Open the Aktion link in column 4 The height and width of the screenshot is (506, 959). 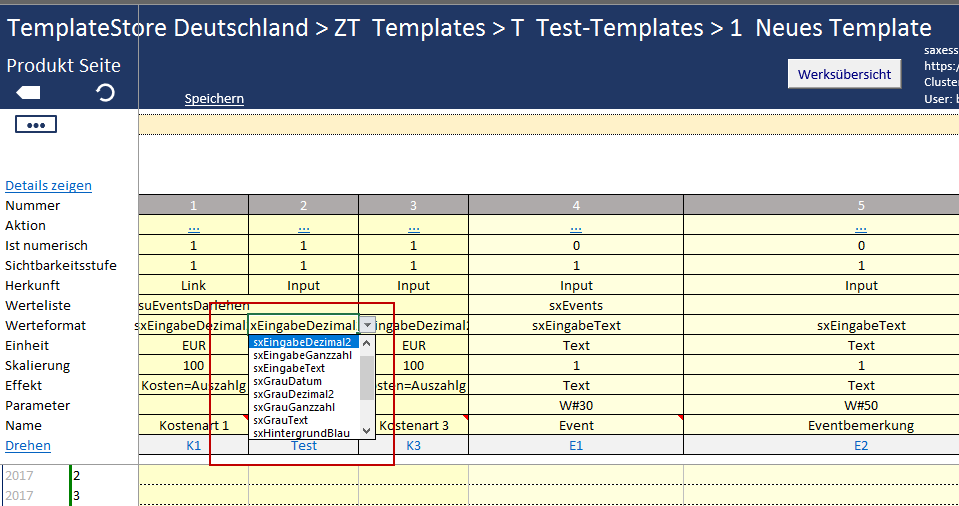pyautogui.click(x=576, y=226)
